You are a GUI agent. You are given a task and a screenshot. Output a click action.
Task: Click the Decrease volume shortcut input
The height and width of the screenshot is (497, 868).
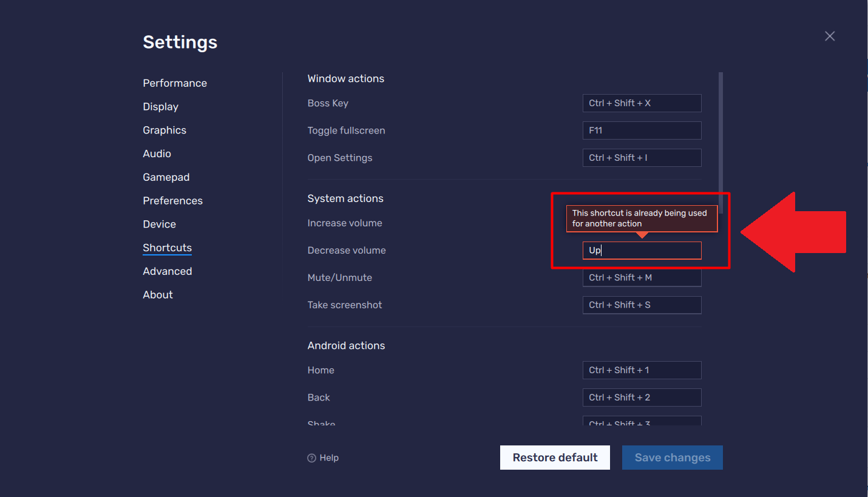point(642,250)
